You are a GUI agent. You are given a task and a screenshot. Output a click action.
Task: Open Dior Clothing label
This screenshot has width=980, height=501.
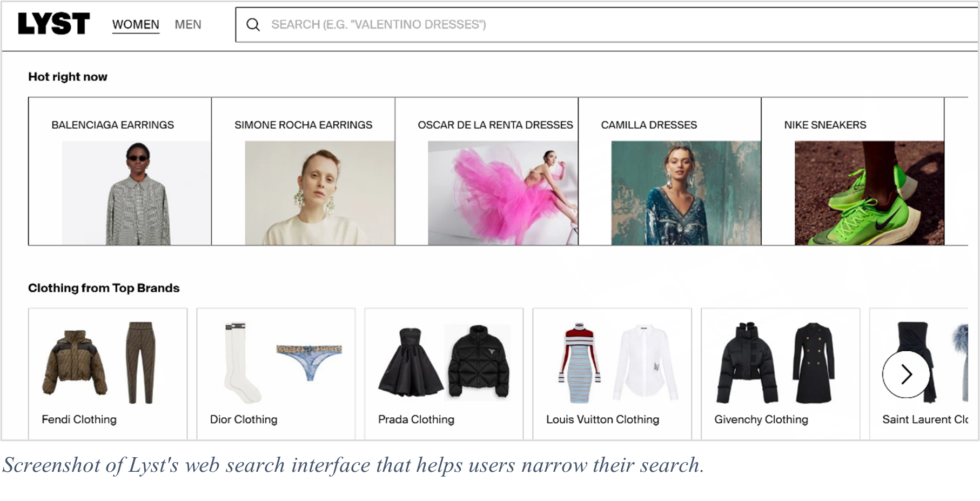coord(244,419)
